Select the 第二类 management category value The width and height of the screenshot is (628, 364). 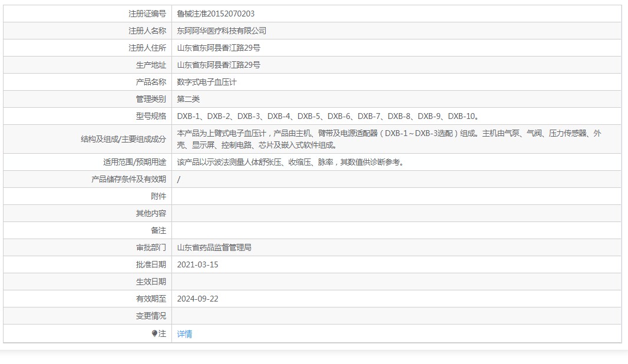pyautogui.click(x=189, y=99)
